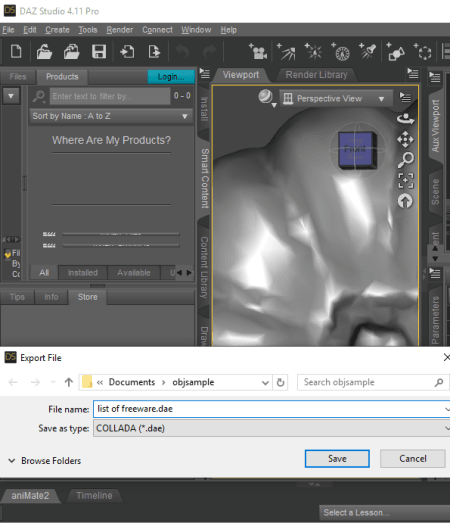Switch to the Files tab

18,77
